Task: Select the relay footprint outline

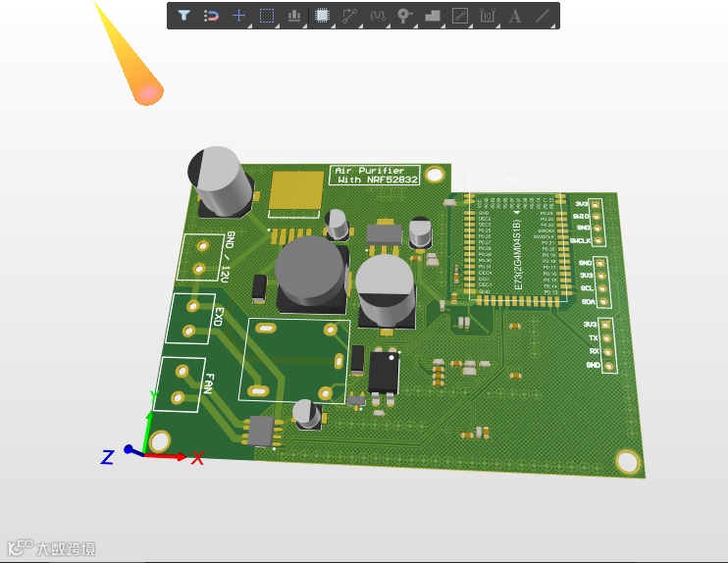Action: pyautogui.click(x=294, y=361)
